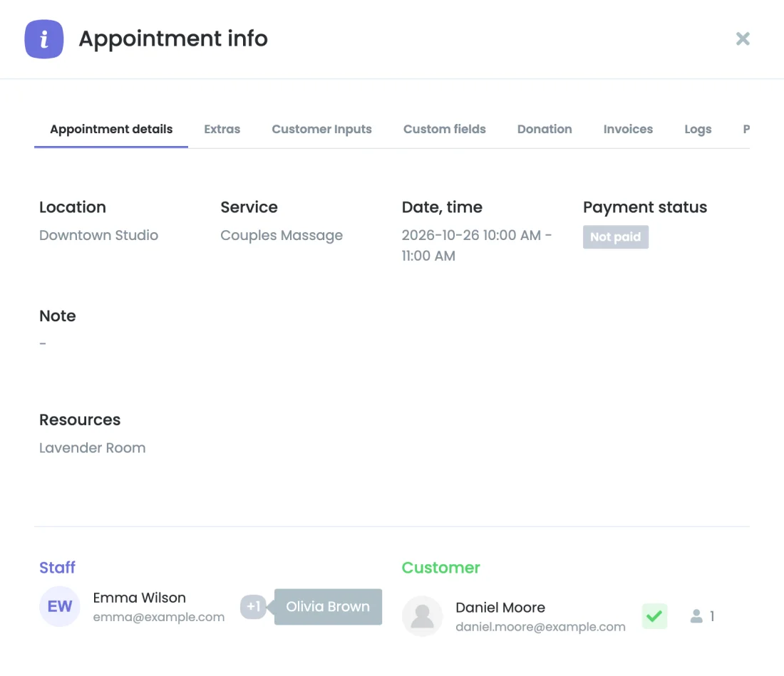The width and height of the screenshot is (784, 676).
Task: Click the +1 additional staff badge
Action: point(253,607)
